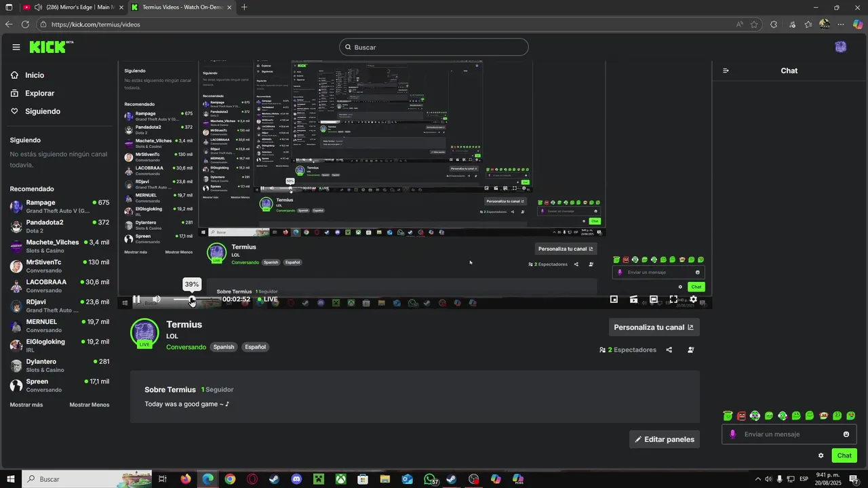The image size is (868, 488).
Task: Insert the red angry emote
Action: (741, 415)
